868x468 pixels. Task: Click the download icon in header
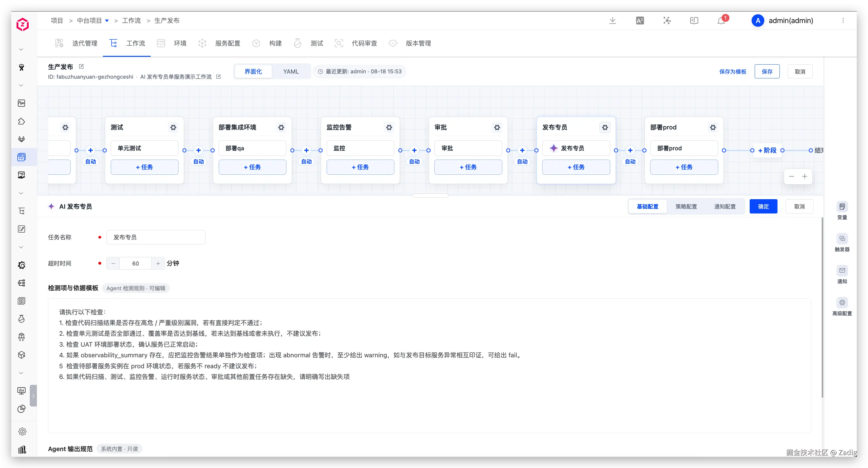click(612, 21)
